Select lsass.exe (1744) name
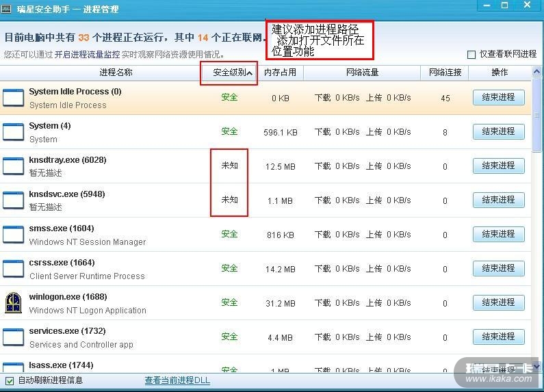This screenshot has width=544, height=392. point(61,365)
